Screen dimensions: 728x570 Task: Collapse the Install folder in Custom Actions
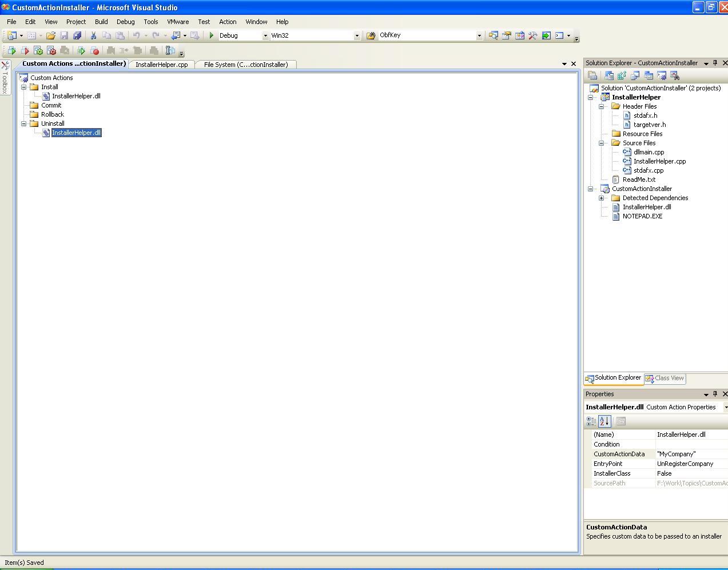pyautogui.click(x=24, y=87)
